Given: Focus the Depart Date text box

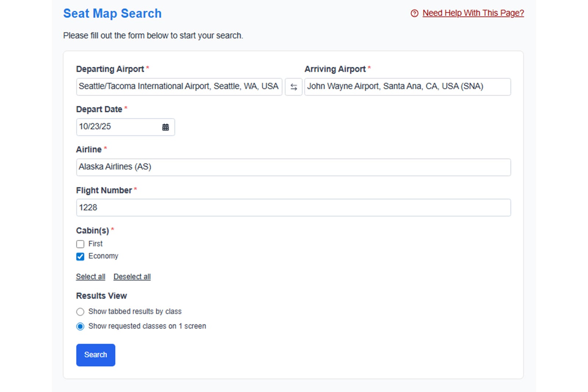Looking at the screenshot, I should click(x=118, y=127).
